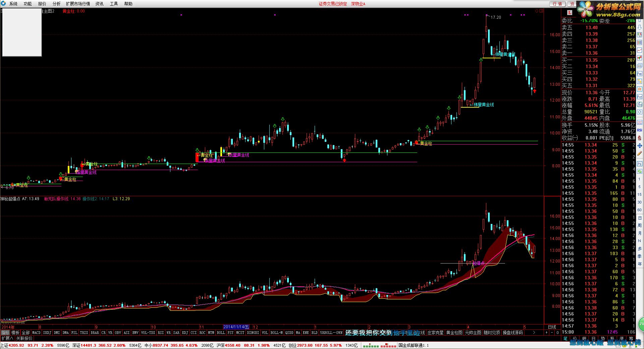Viewport: 644px width, 349px height.
Task: Select the 黄金柱图 indicator tab
Action: point(454,333)
